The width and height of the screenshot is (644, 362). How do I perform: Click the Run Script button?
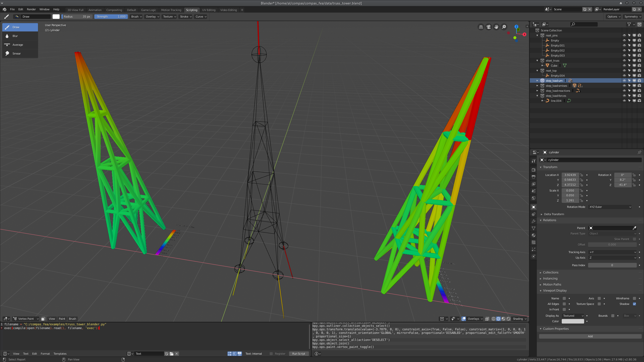click(298, 353)
